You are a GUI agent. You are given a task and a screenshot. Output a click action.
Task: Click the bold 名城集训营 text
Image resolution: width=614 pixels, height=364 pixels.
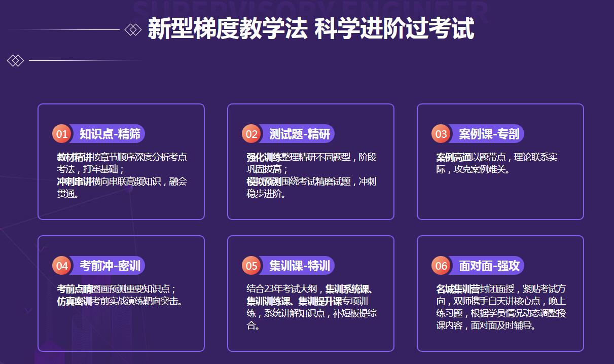(458, 289)
